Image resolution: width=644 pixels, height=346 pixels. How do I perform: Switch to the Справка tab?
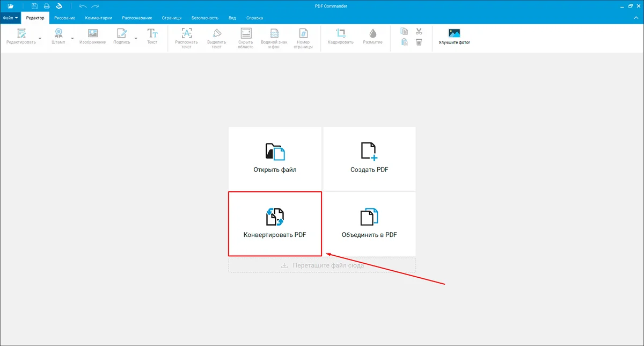(x=255, y=18)
